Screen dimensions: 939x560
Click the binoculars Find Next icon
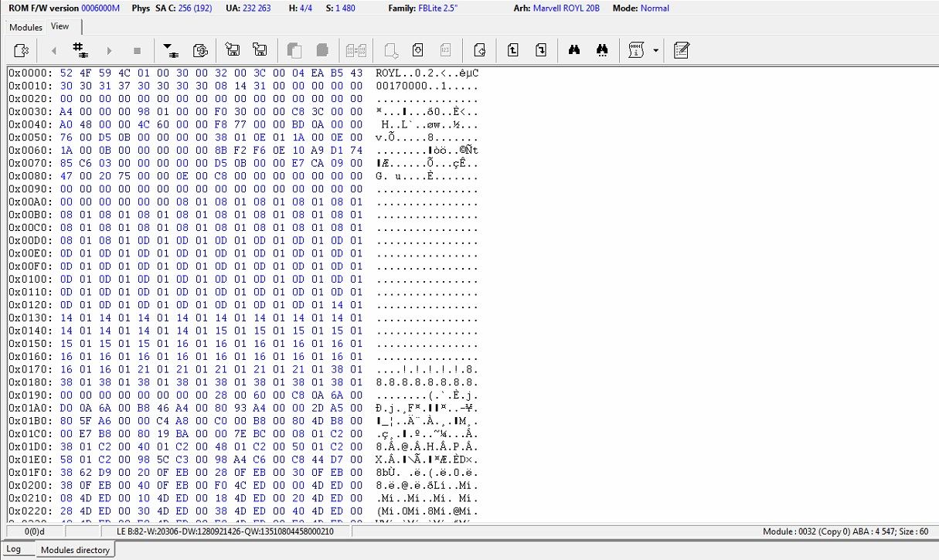pyautogui.click(x=602, y=50)
